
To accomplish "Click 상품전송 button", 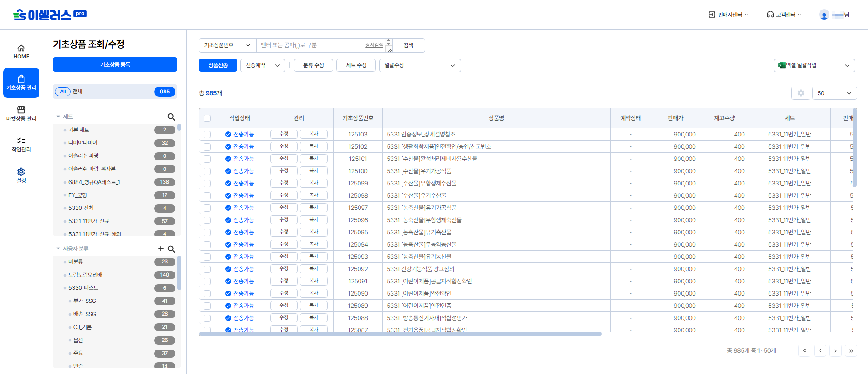I will 218,65.
